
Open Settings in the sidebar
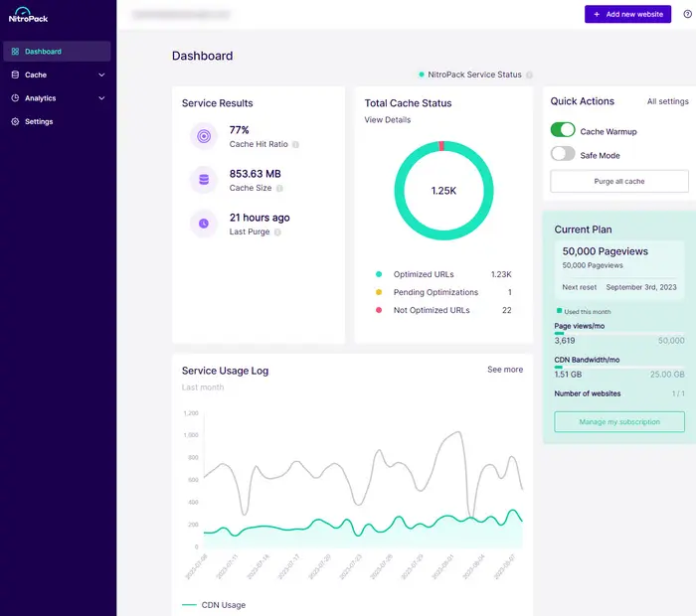[39, 121]
